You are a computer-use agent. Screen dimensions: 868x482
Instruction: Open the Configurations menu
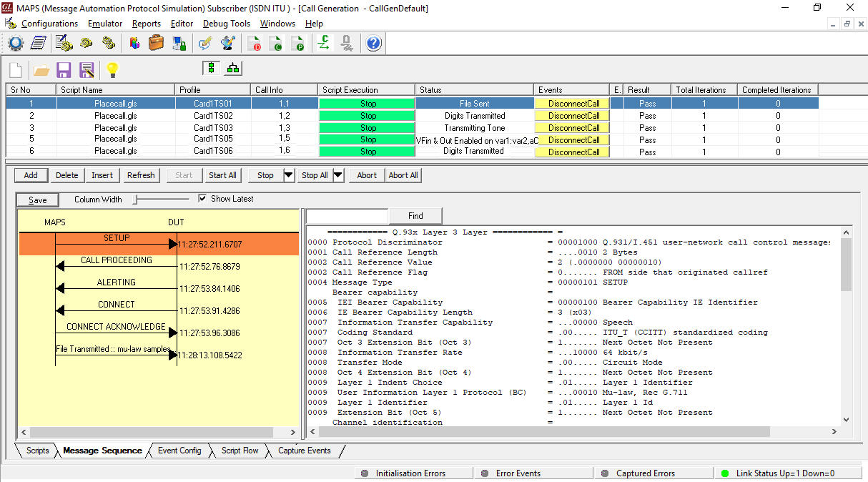49,24
